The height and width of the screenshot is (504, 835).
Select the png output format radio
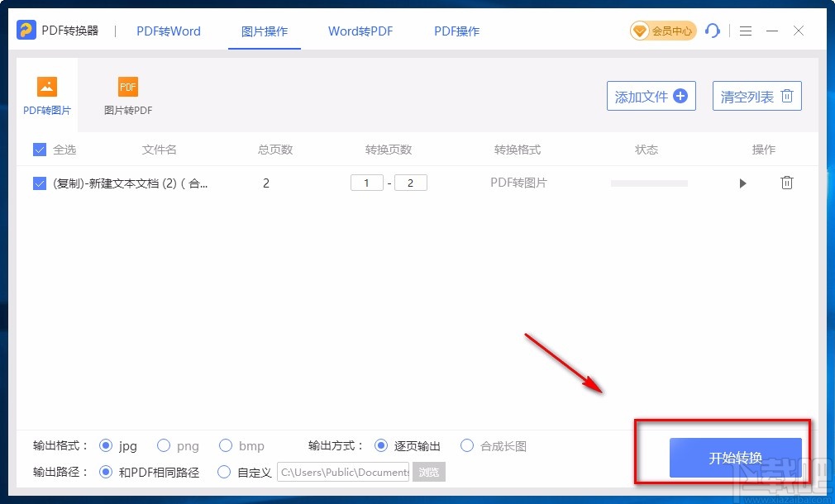click(163, 446)
